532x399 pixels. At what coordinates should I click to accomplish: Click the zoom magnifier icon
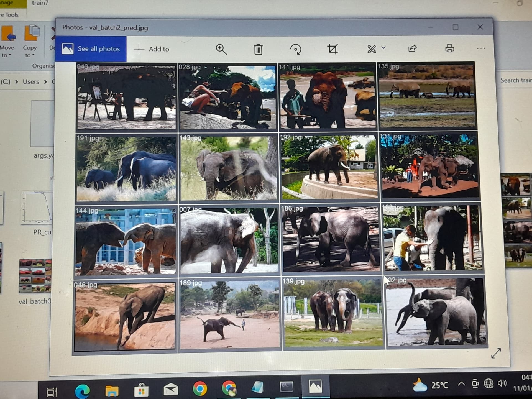click(221, 49)
